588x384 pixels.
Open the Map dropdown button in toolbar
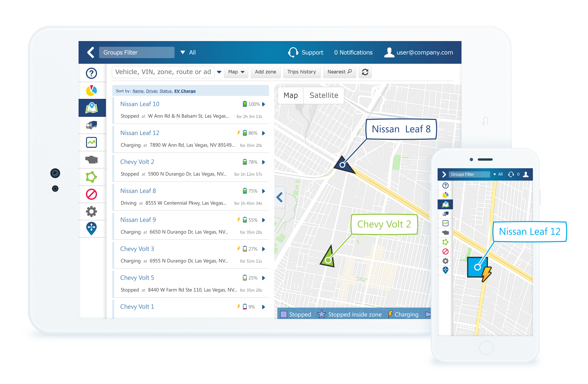(236, 72)
